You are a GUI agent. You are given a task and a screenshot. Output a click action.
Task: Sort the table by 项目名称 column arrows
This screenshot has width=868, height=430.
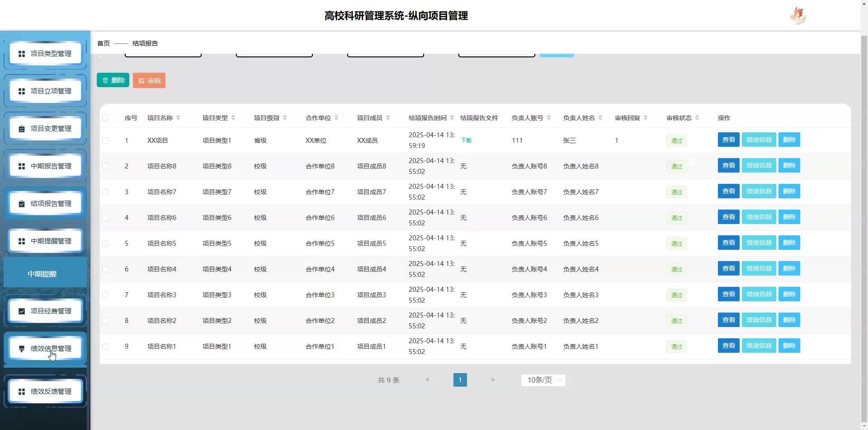(178, 118)
